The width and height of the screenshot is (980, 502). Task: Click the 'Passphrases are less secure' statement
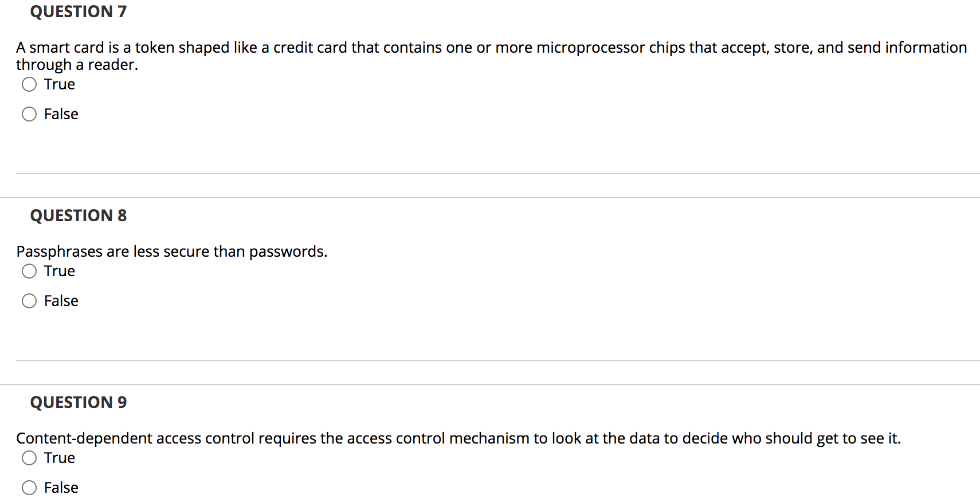[x=172, y=252]
